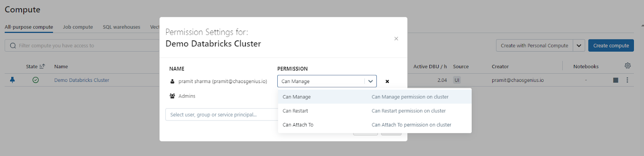The height and width of the screenshot is (156, 644).
Task: Click the Active DBU / h column header
Action: coord(430,67)
